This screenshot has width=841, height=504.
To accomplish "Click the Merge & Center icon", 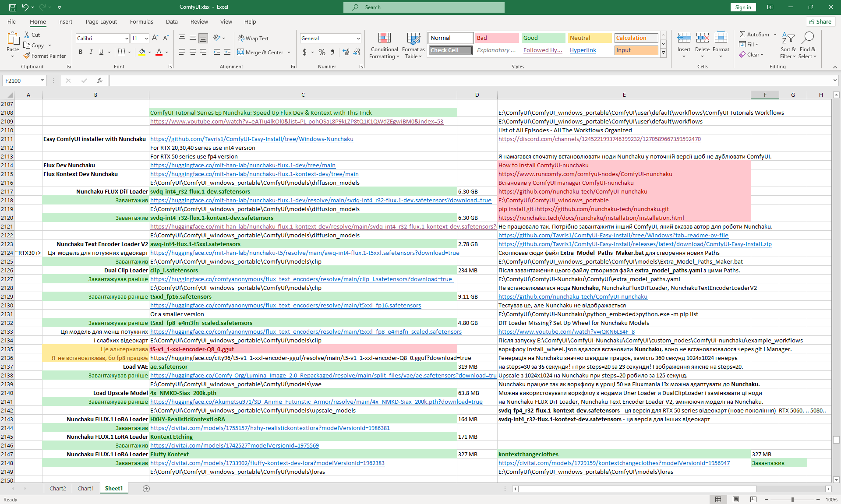I will (241, 52).
